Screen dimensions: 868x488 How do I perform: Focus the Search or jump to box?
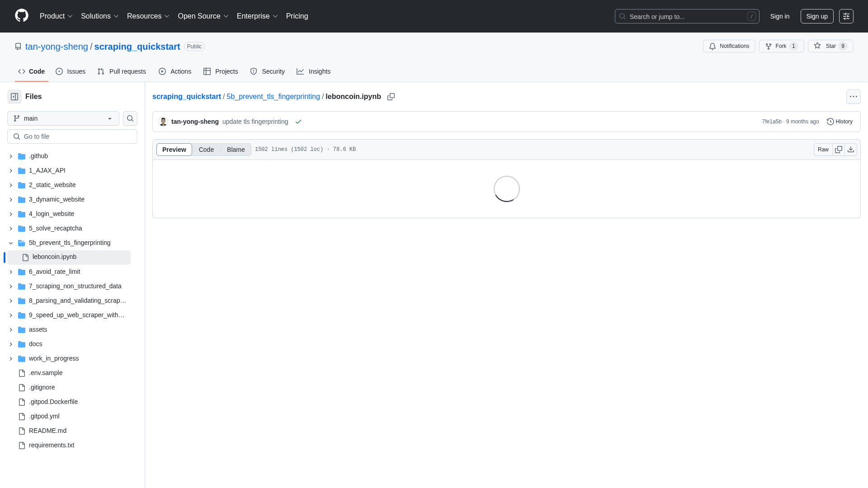pos(687,16)
